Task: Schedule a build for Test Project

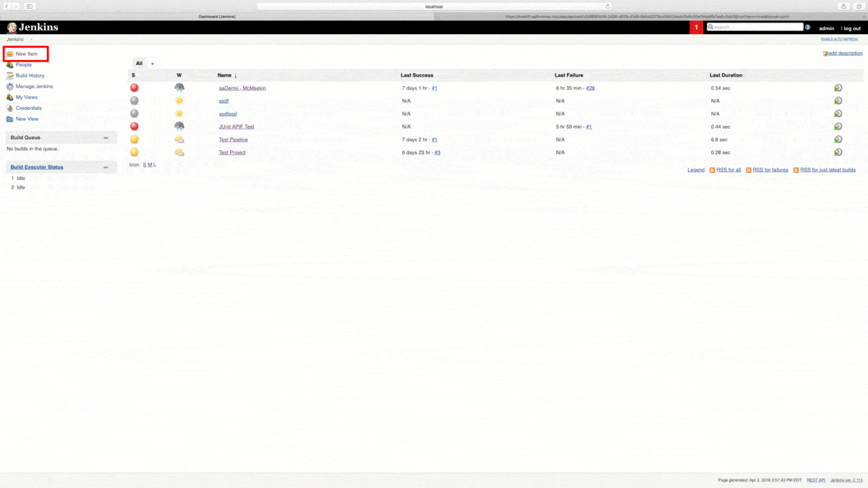Action: coord(838,152)
